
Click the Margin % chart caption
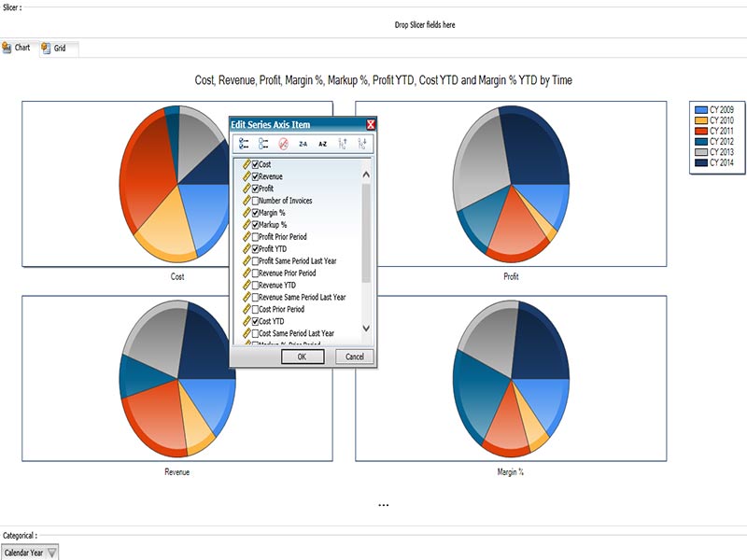click(510, 472)
